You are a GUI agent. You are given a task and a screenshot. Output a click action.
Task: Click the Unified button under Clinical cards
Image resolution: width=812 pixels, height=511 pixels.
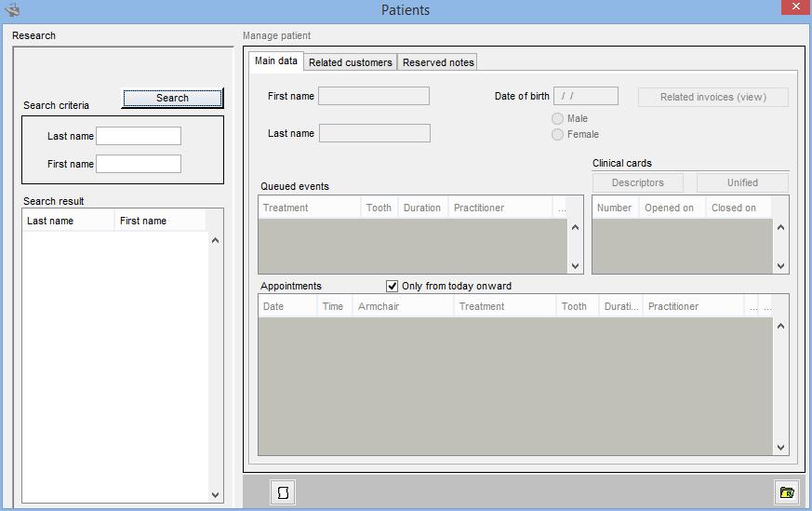742,182
